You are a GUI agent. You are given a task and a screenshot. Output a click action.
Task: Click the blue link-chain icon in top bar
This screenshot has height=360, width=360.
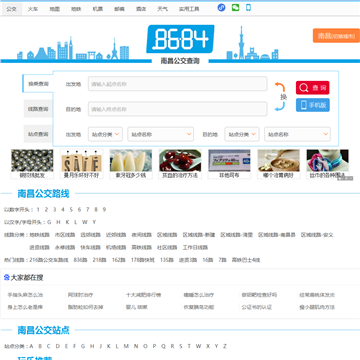coord(221,8)
